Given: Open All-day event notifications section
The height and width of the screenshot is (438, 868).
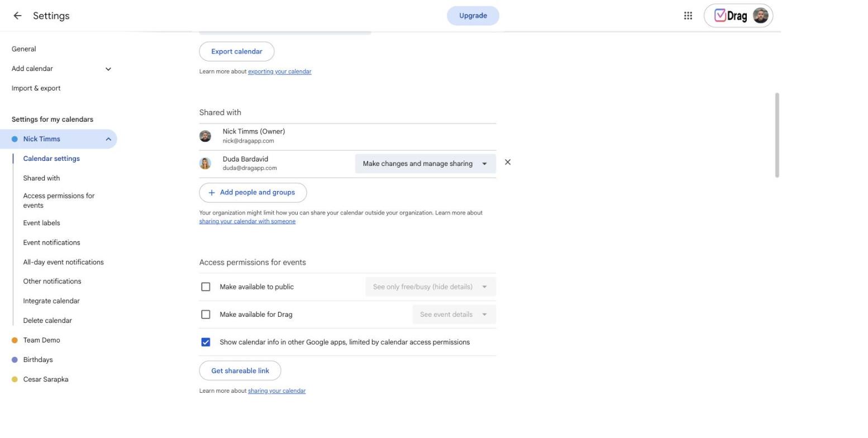Looking at the screenshot, I should 63,262.
